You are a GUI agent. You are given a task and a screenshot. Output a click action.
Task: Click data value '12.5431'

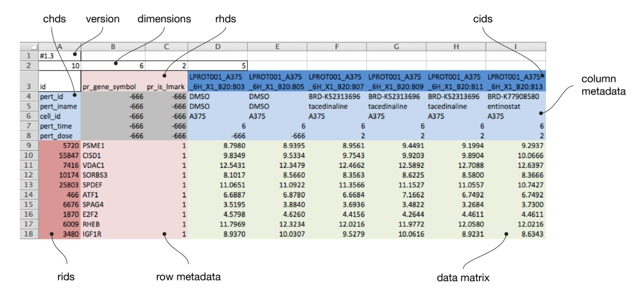pos(217,165)
